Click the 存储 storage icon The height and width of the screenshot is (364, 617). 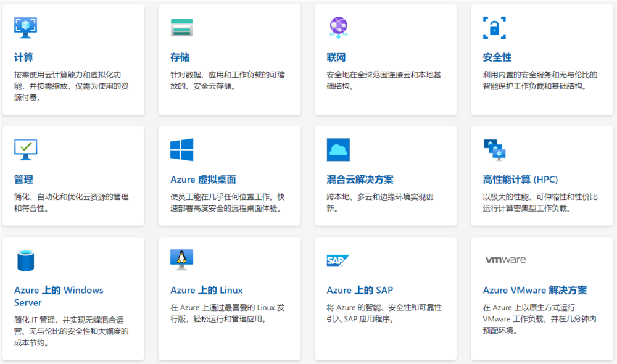[182, 28]
